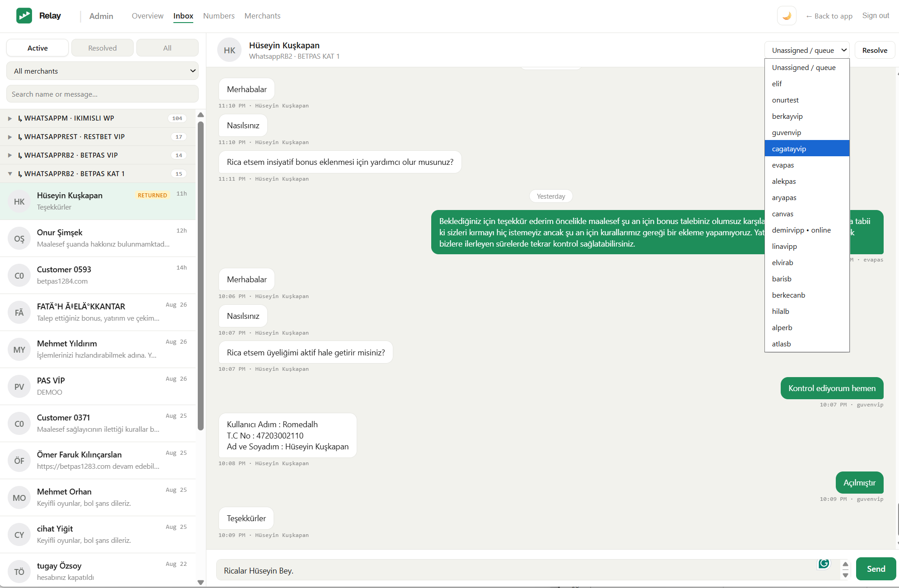Click the PV avatar of PAS VİP

[19, 387]
